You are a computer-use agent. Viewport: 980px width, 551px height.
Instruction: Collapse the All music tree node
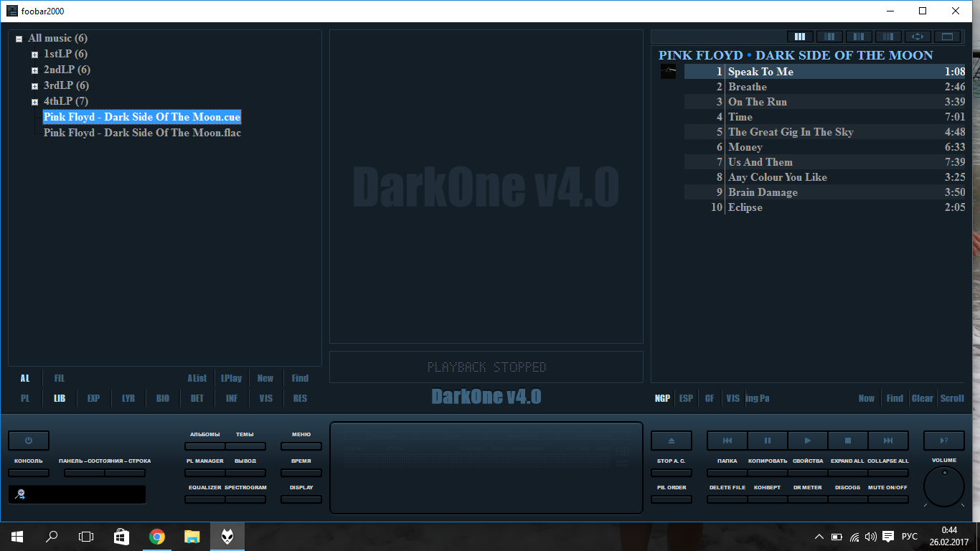point(19,39)
